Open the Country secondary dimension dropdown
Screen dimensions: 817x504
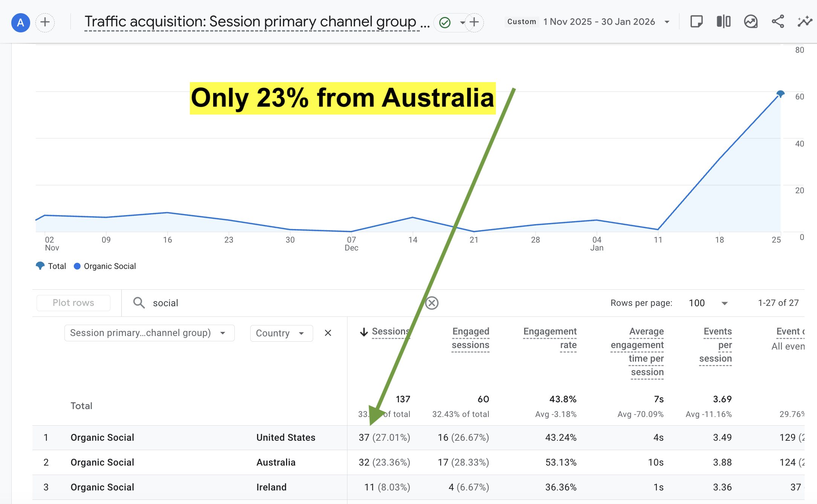[281, 333]
